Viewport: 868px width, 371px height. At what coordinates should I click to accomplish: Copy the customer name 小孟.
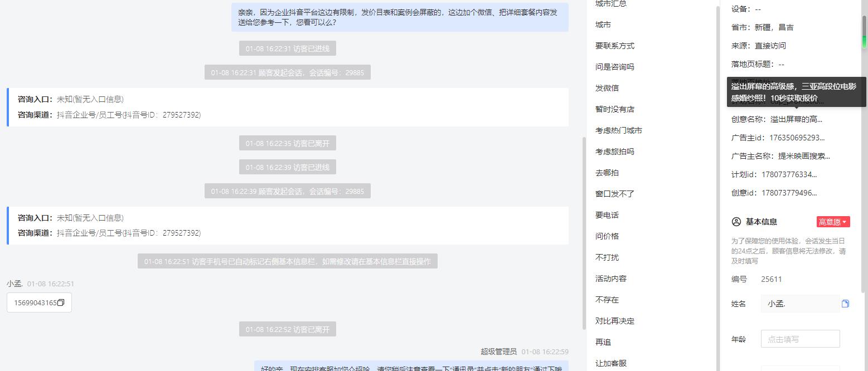[x=845, y=304]
